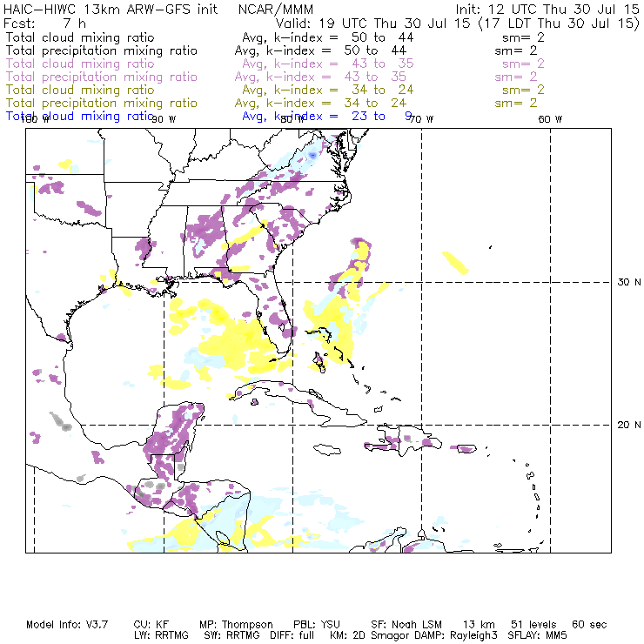Click the black 'k-index = 50 to 44' text on the cloud row
Viewport: 644px width, 644px height.
pyautogui.click(x=344, y=37)
